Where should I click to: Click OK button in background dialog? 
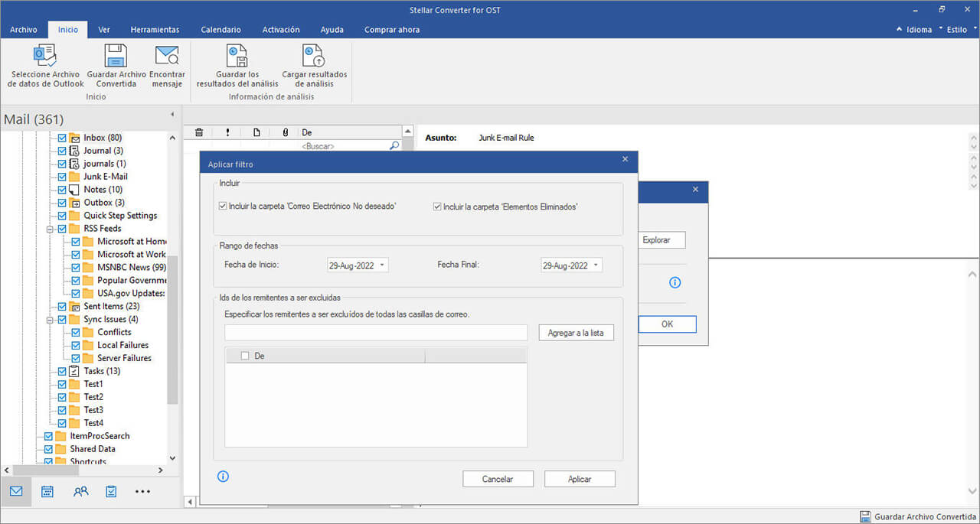[x=667, y=324]
